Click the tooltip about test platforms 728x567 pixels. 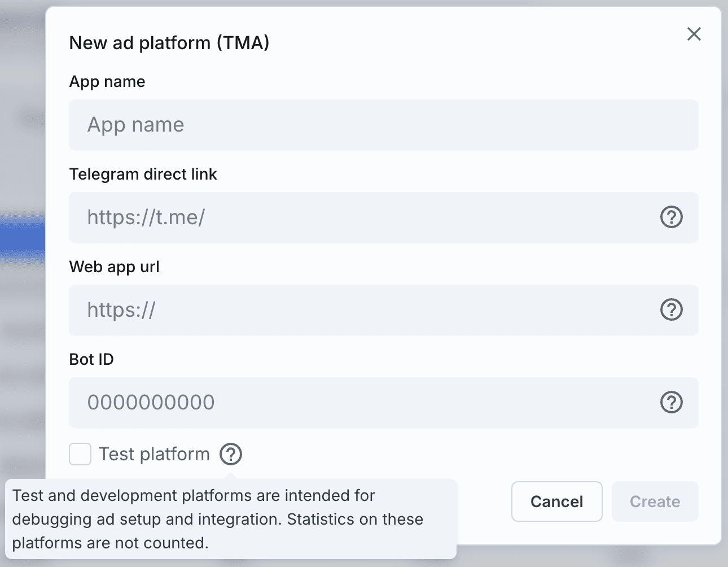pyautogui.click(x=231, y=519)
